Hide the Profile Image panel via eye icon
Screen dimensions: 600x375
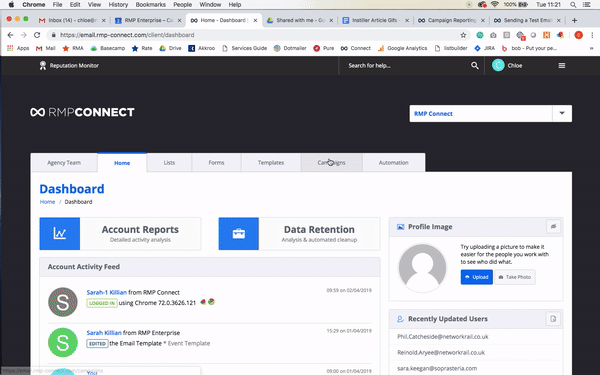pos(553,227)
